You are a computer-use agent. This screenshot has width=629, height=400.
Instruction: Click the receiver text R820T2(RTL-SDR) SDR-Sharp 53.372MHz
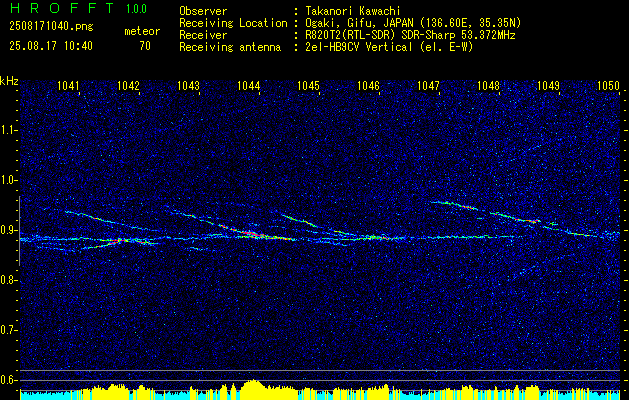(408, 35)
